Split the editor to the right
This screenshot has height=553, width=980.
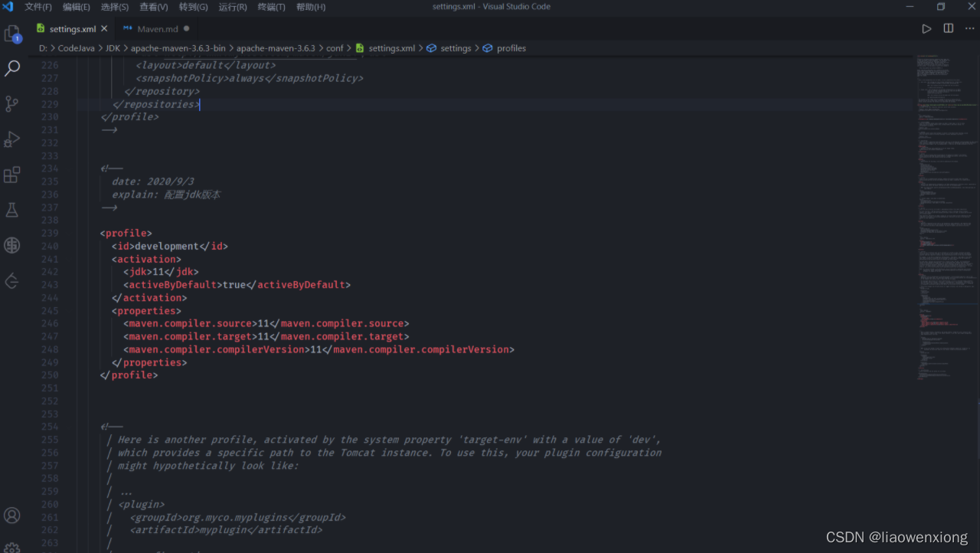click(x=949, y=29)
